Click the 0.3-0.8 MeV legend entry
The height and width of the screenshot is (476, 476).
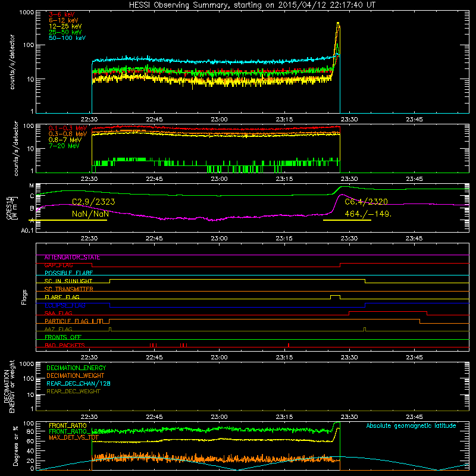[x=68, y=134]
